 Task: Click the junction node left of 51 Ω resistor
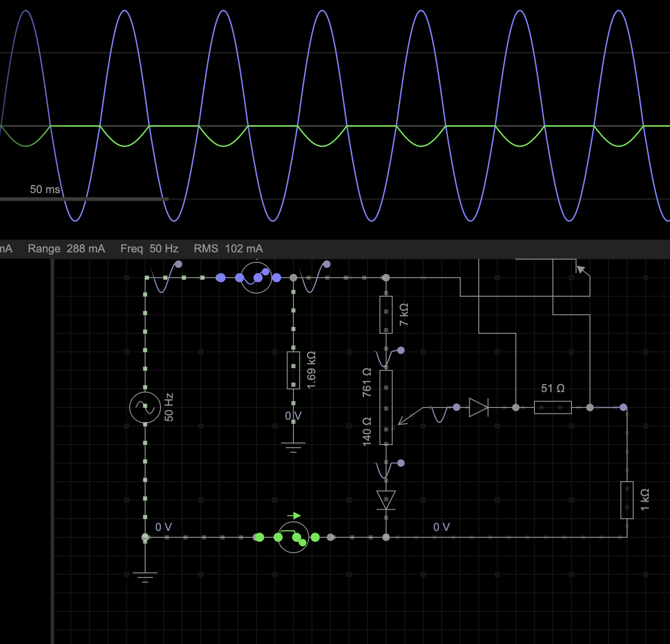coord(516,407)
